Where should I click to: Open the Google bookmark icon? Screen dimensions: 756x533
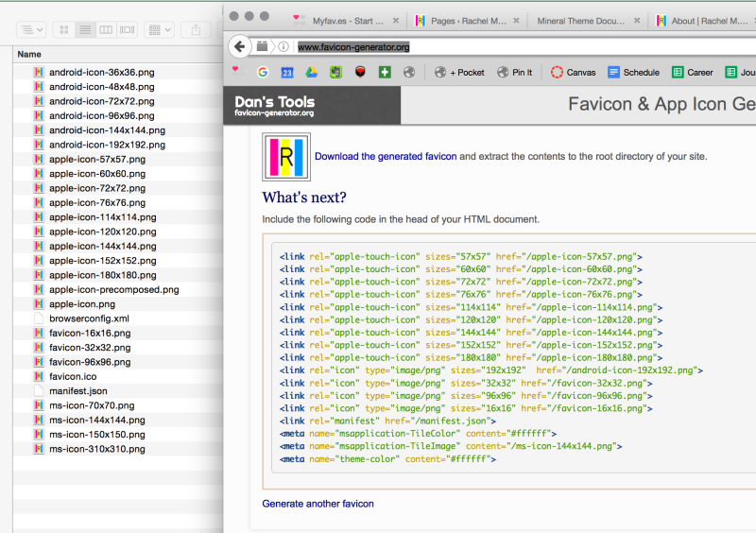pyautogui.click(x=263, y=72)
